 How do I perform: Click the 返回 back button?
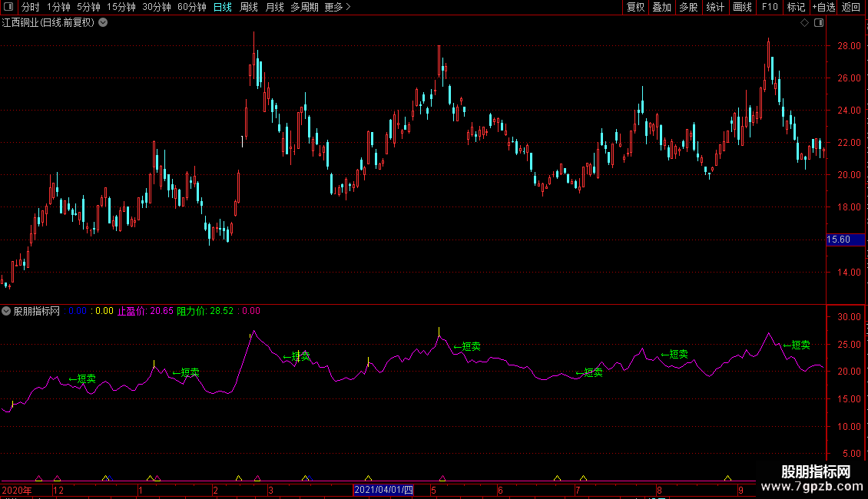[x=851, y=7]
